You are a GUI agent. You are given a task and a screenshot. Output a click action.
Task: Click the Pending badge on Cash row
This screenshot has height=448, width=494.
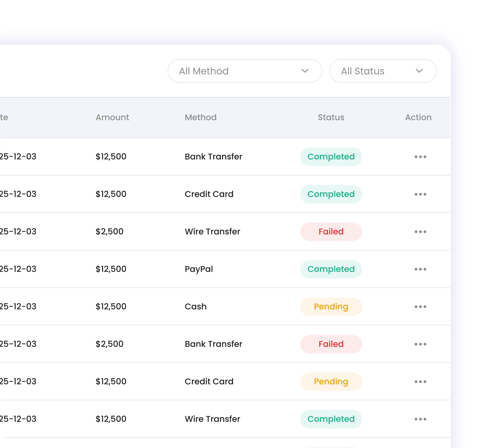click(x=331, y=307)
